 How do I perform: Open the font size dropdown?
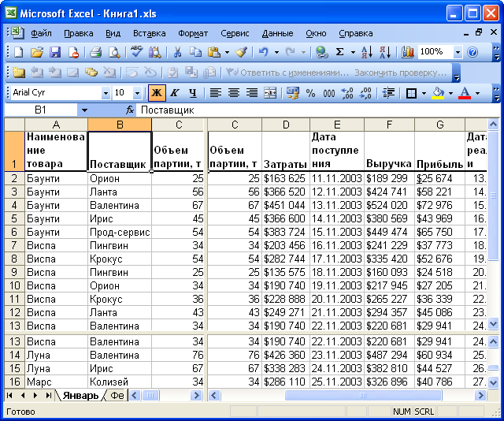pyautogui.click(x=138, y=93)
